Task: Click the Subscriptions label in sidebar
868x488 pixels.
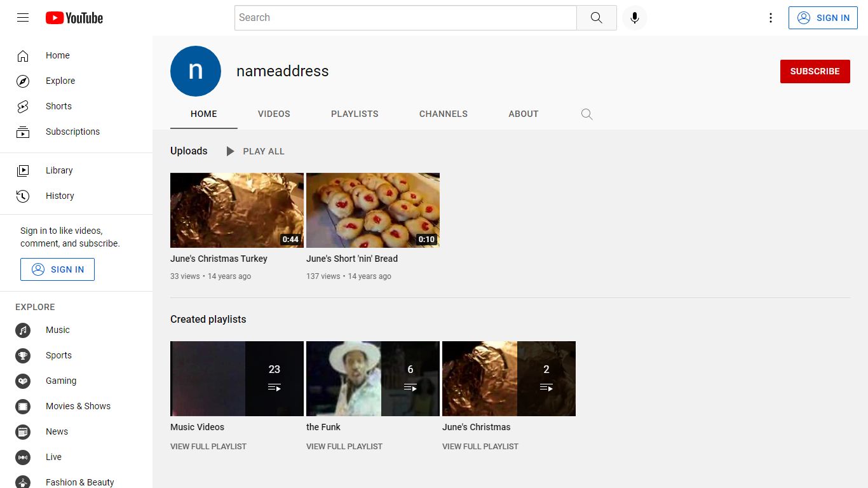Action: point(72,132)
